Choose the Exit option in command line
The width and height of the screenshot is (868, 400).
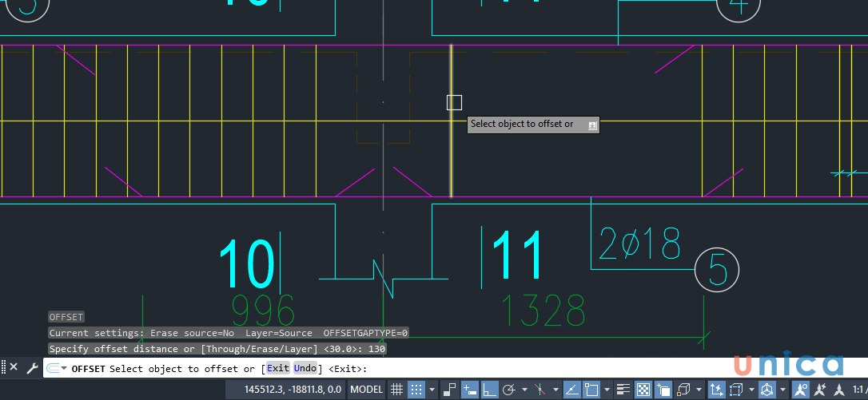(x=277, y=368)
